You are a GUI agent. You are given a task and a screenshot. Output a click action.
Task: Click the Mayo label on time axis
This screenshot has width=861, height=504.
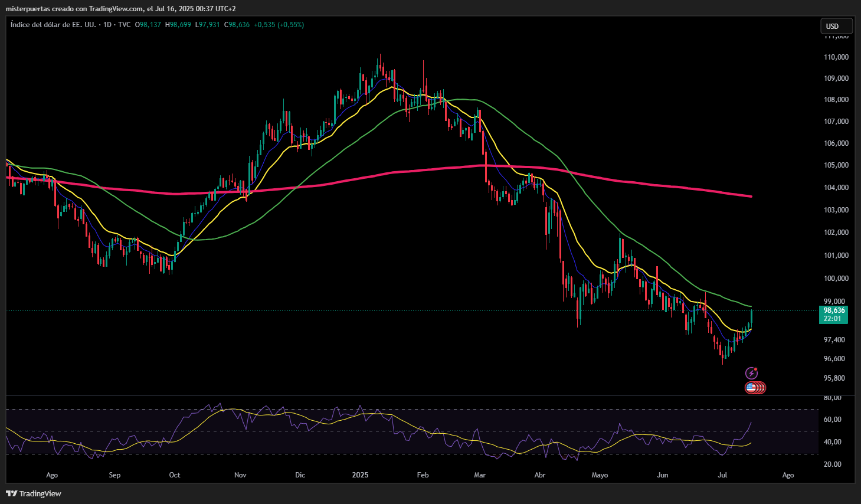tap(600, 475)
